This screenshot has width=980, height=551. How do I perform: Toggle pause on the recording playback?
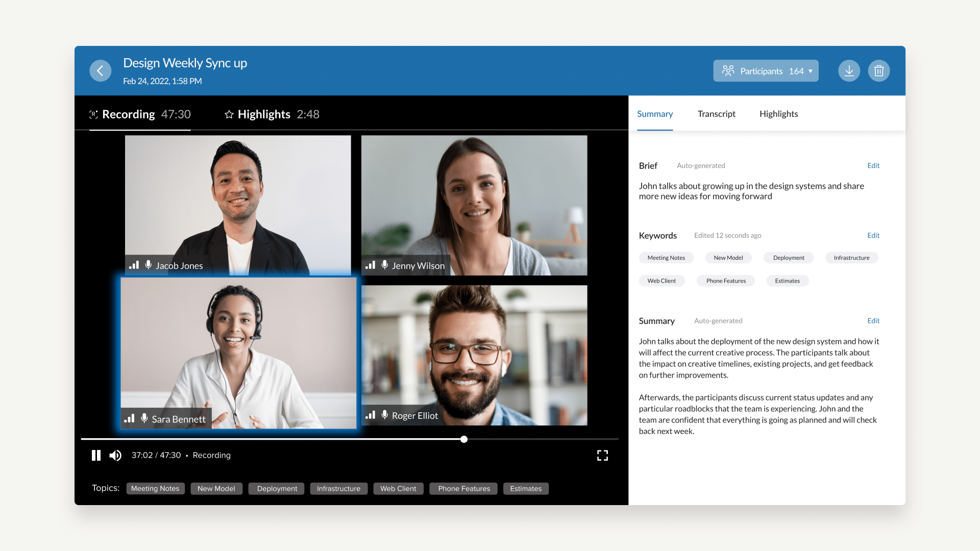(x=97, y=455)
